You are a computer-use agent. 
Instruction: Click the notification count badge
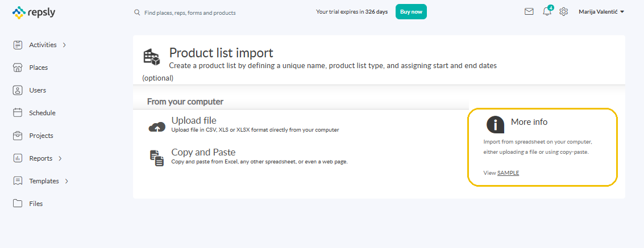coord(551,7)
